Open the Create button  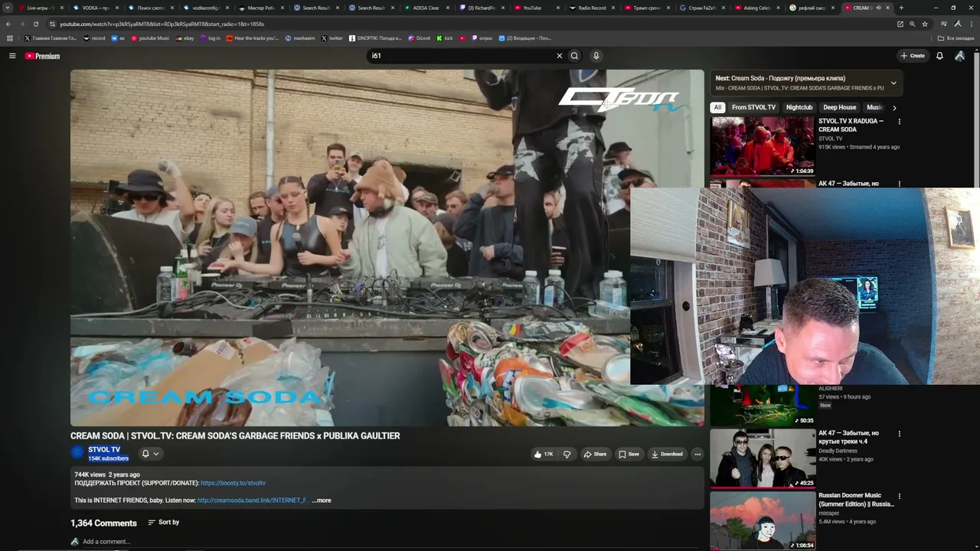pyautogui.click(x=913, y=56)
